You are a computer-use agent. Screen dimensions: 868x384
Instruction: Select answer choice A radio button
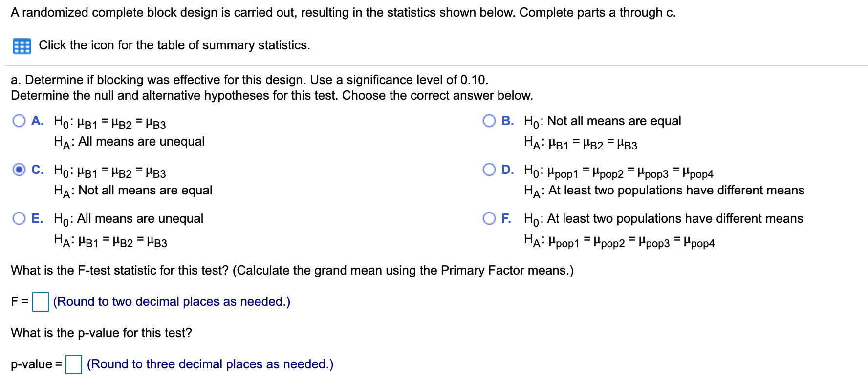click(x=19, y=121)
